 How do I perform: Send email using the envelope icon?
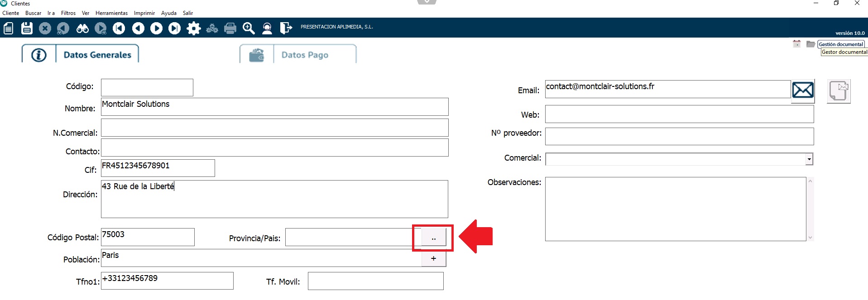click(x=802, y=90)
